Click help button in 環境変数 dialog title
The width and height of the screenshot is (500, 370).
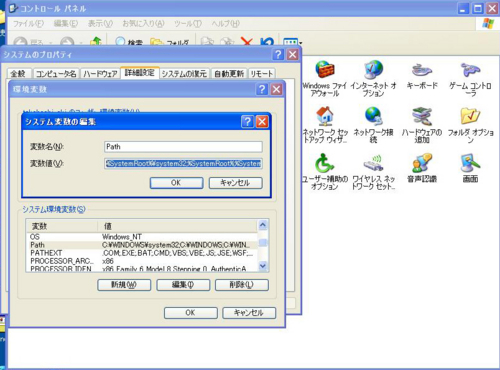point(262,89)
